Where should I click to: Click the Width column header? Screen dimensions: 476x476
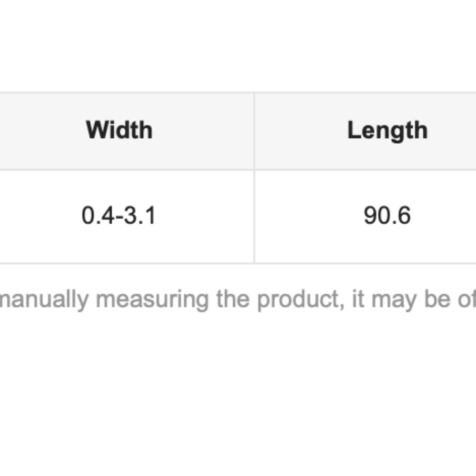point(119,130)
